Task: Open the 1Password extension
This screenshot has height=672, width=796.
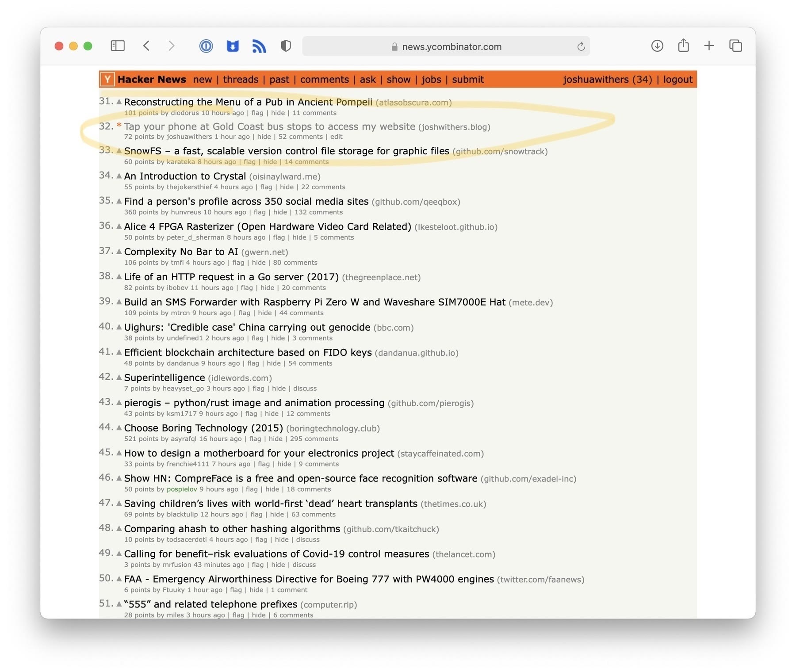Action: [206, 46]
